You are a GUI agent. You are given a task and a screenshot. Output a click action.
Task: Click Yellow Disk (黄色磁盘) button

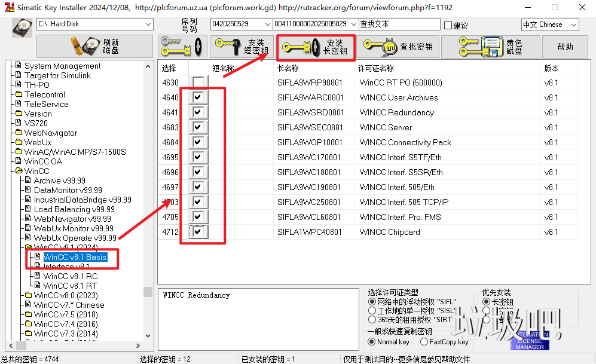490,47
